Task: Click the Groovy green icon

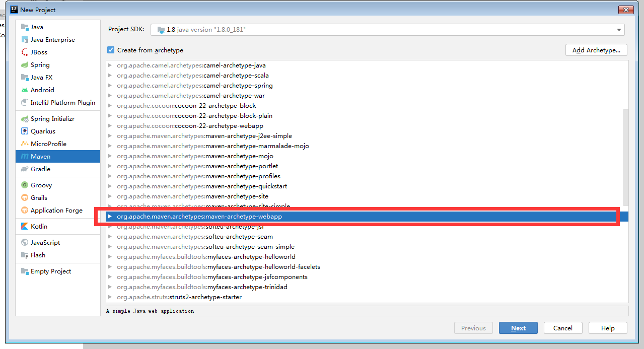Action: pos(25,185)
